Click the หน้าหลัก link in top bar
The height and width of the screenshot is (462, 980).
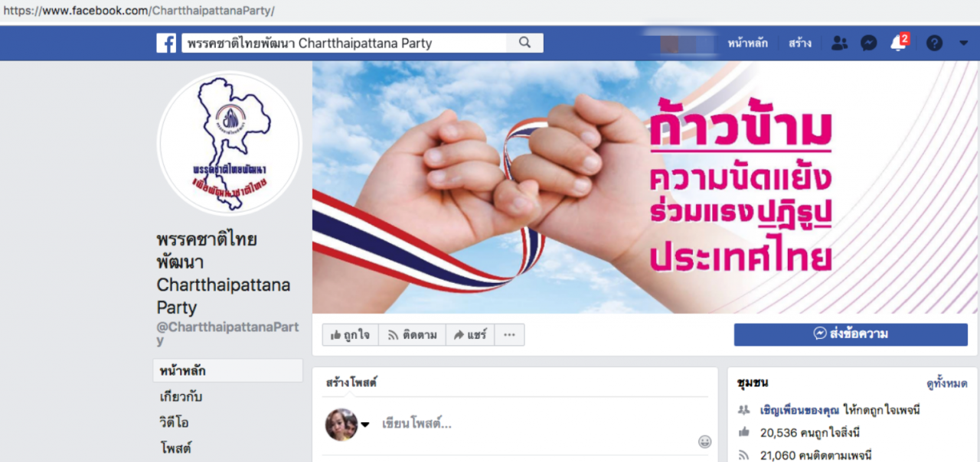click(x=747, y=43)
